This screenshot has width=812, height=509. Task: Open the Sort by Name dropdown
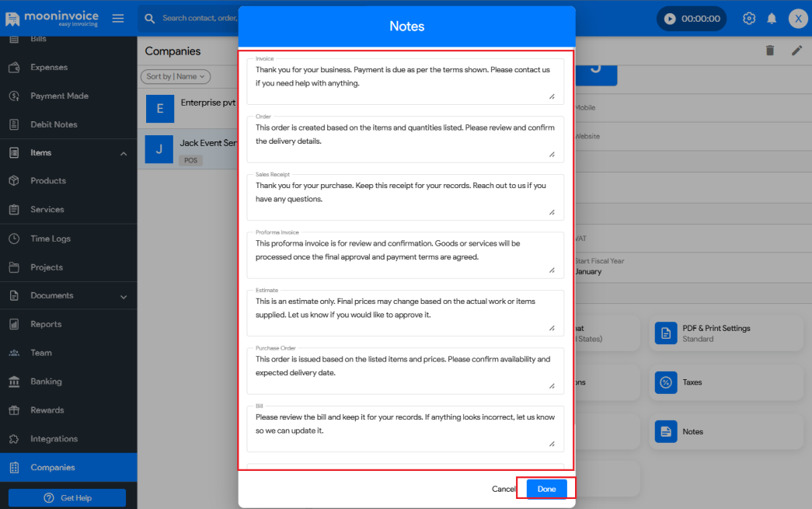point(176,76)
